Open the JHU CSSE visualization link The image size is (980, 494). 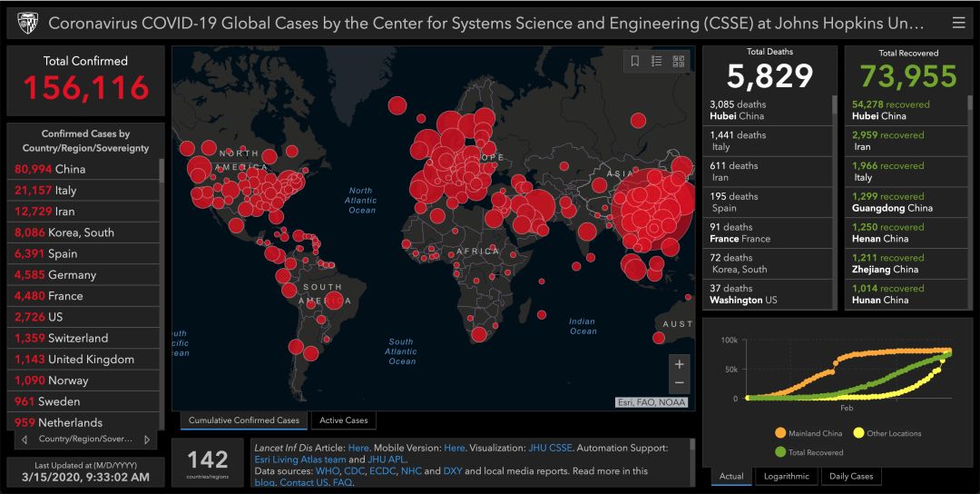tap(550, 448)
